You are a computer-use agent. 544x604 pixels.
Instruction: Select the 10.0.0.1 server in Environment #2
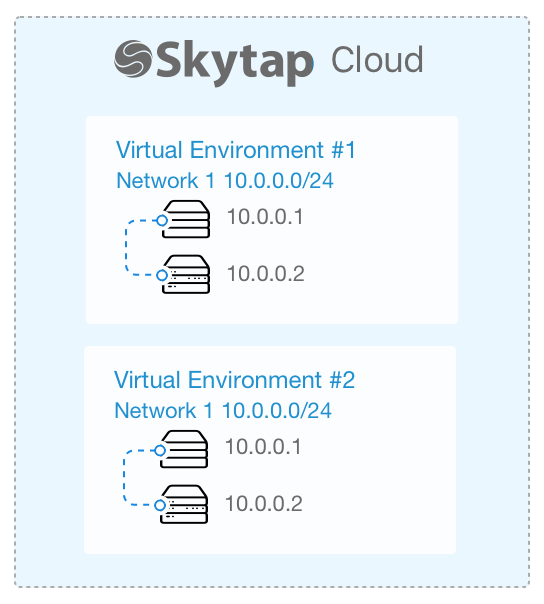(x=185, y=449)
